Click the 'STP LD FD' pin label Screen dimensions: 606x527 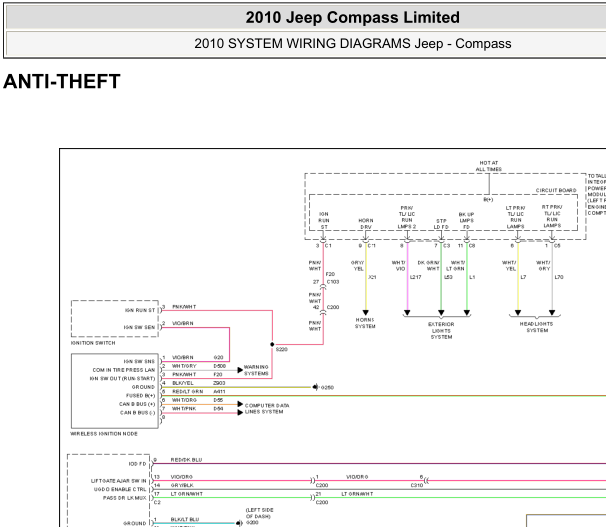pyautogui.click(x=441, y=224)
